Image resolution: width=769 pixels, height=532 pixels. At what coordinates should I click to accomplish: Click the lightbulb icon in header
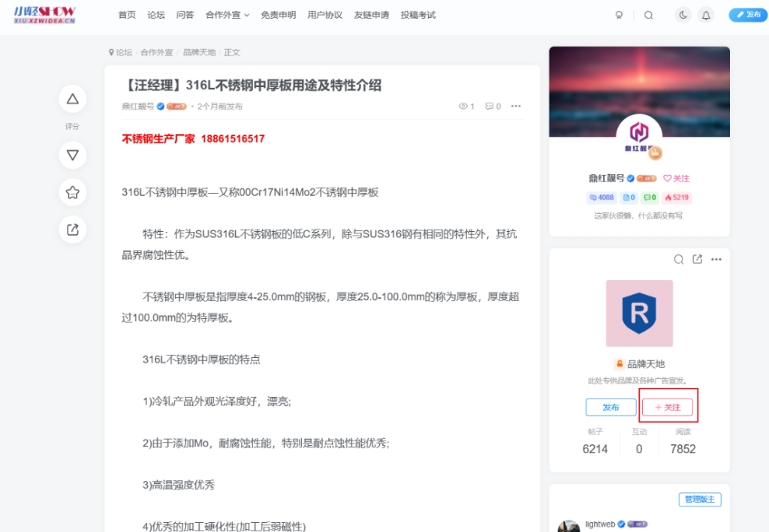(619, 15)
